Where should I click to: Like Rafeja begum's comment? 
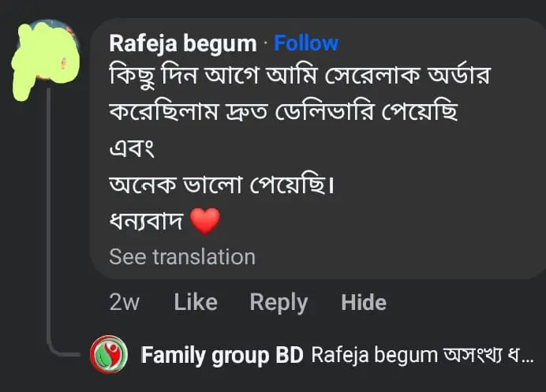pyautogui.click(x=195, y=302)
